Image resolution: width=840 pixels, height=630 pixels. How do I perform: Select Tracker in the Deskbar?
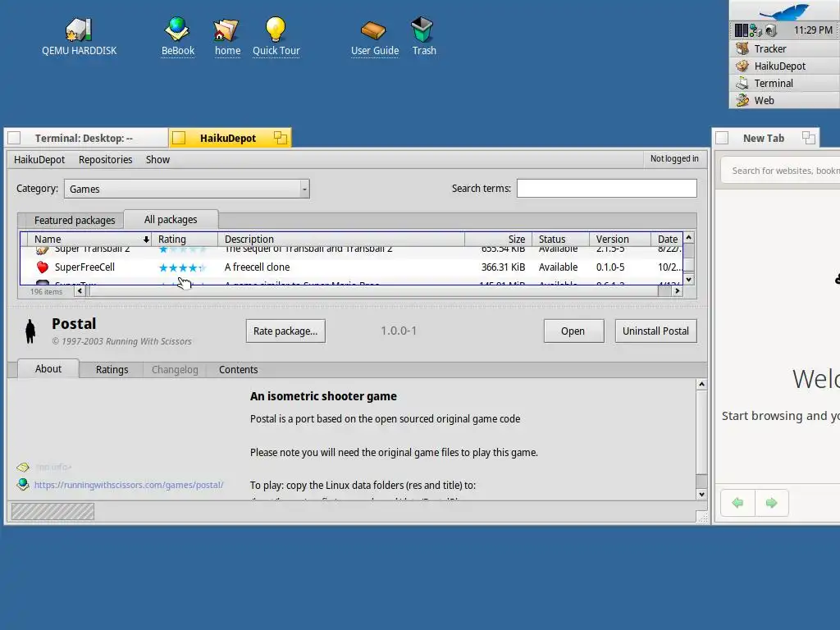(x=784, y=48)
